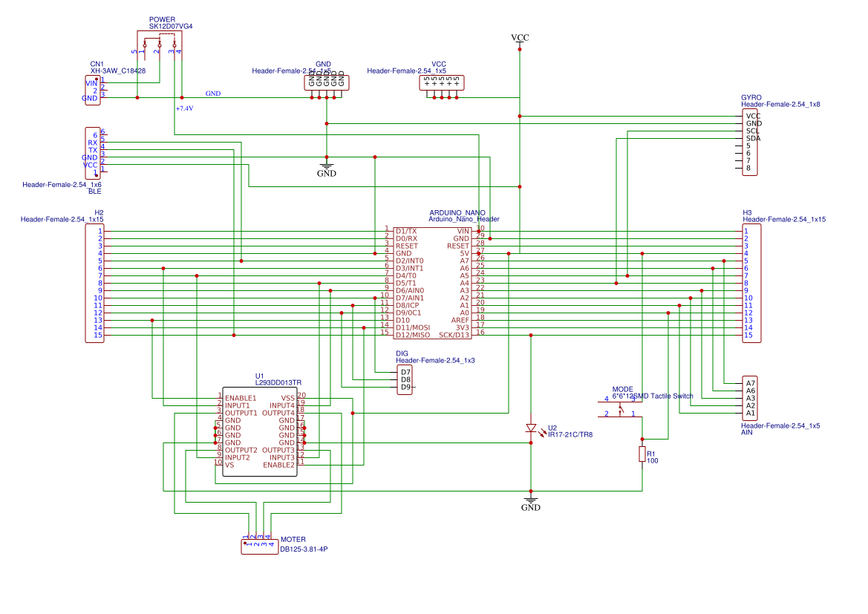
Task: Click the AIN header symbol
Action: [x=749, y=398]
